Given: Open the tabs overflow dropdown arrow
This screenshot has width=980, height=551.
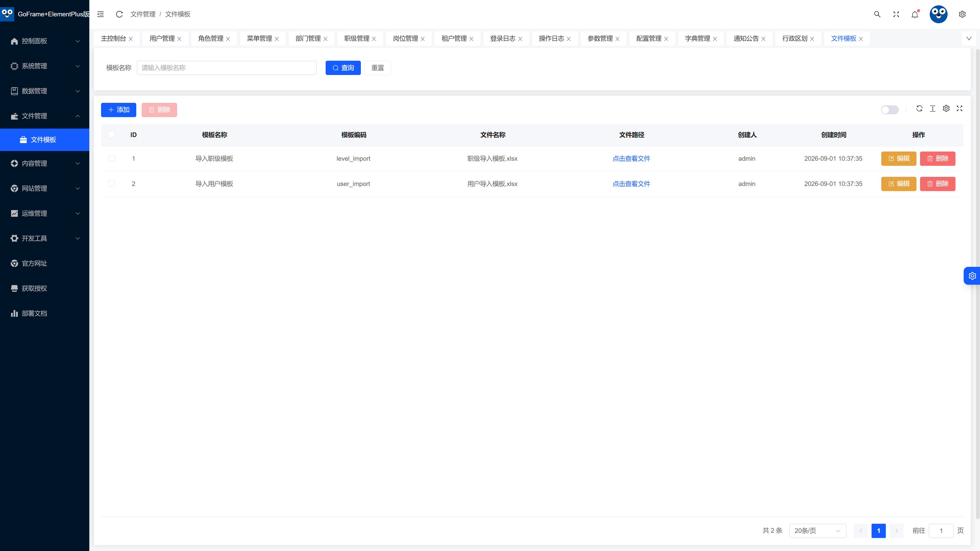Looking at the screenshot, I should pyautogui.click(x=969, y=39).
